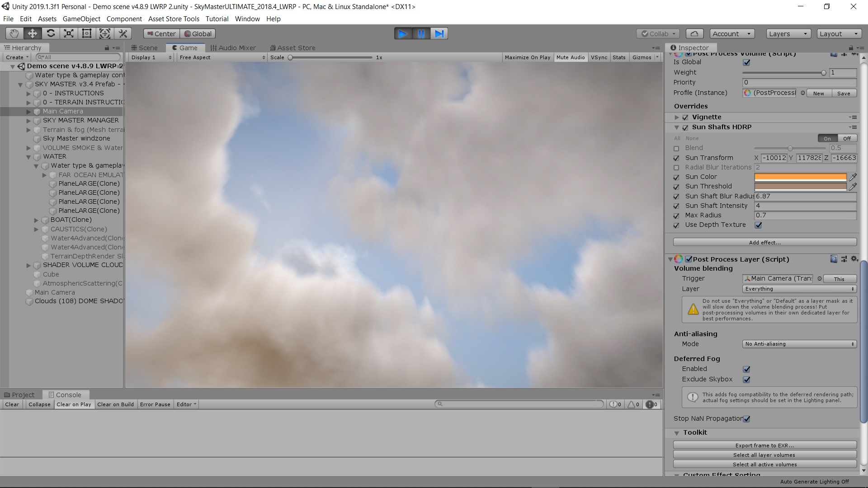Open the GameObject menu
The height and width of the screenshot is (488, 868).
coord(81,19)
